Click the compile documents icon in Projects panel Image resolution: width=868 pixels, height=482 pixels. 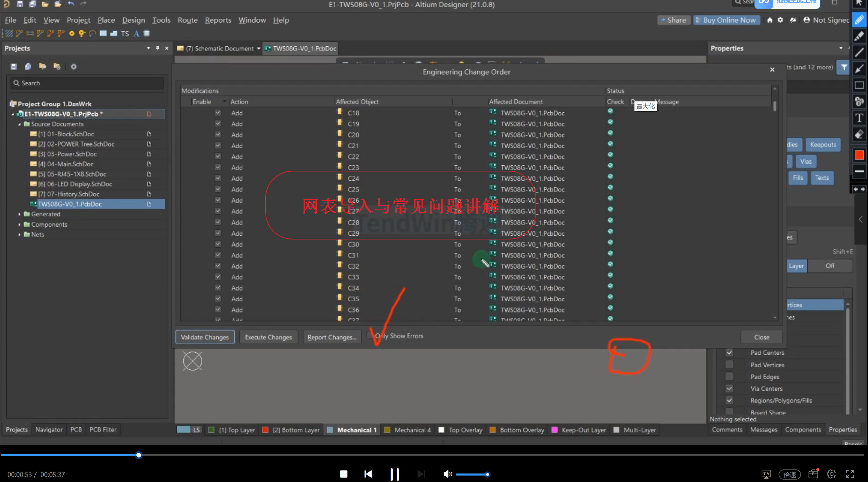[28, 67]
